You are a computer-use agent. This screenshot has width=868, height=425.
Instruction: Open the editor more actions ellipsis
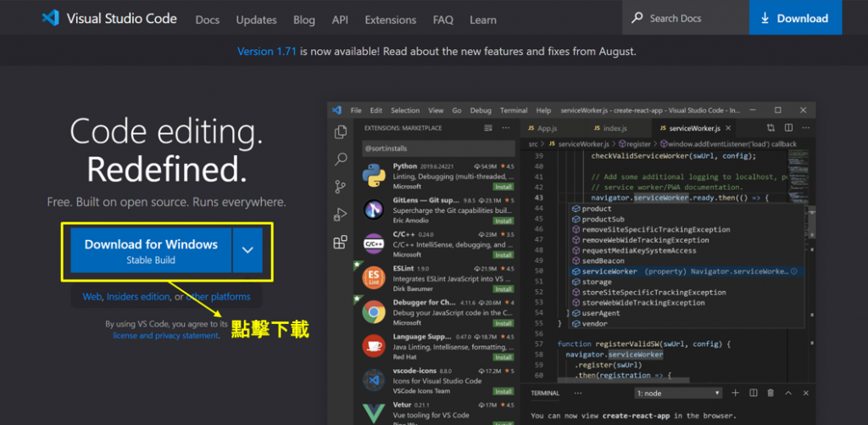(805, 128)
